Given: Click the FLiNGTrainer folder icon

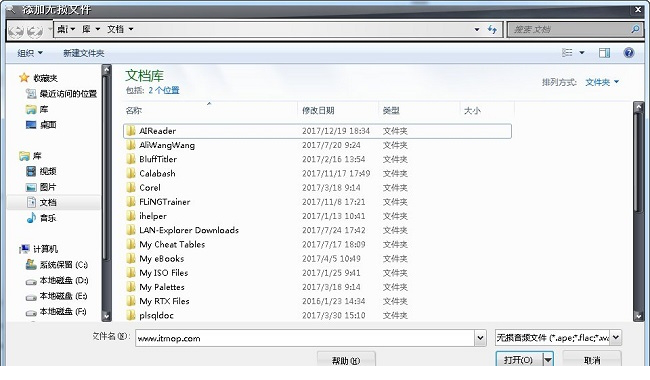Looking at the screenshot, I should 131,201.
